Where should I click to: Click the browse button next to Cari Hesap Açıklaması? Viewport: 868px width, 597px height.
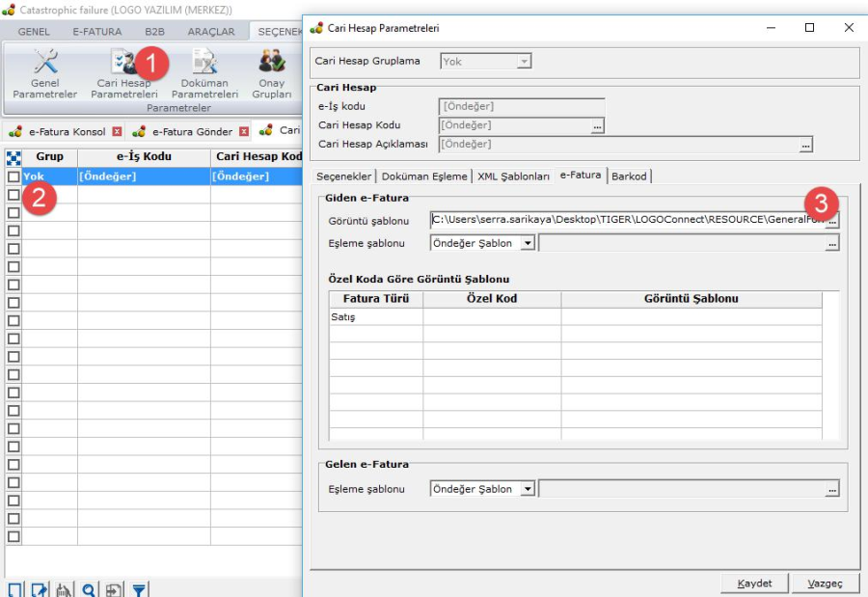[x=805, y=145]
